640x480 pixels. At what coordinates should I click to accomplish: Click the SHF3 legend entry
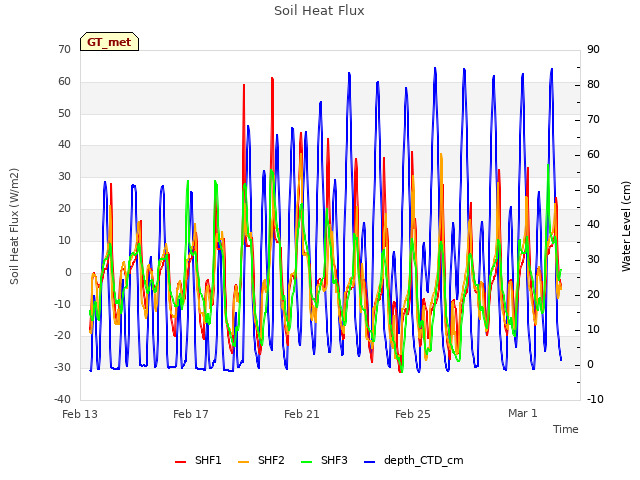click(324, 461)
